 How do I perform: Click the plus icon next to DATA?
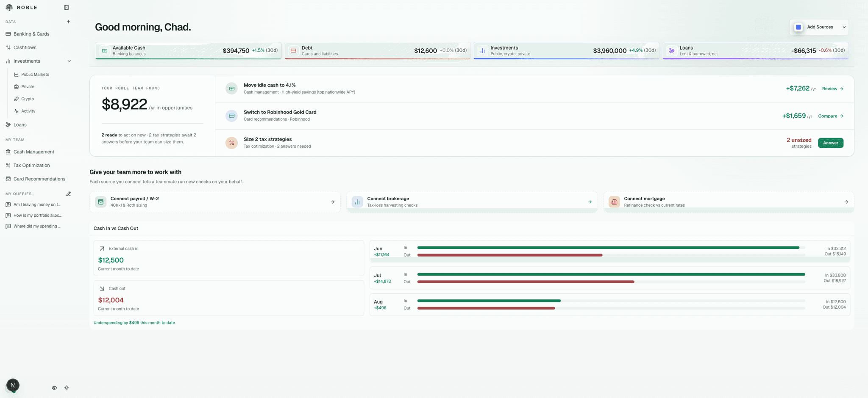coord(69,22)
